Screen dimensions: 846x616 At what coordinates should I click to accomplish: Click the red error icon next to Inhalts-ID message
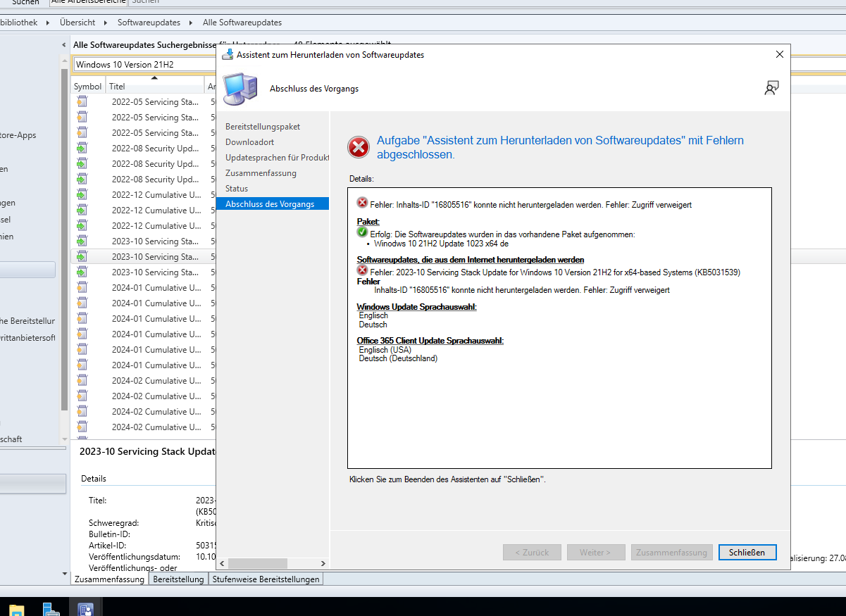[x=361, y=204]
